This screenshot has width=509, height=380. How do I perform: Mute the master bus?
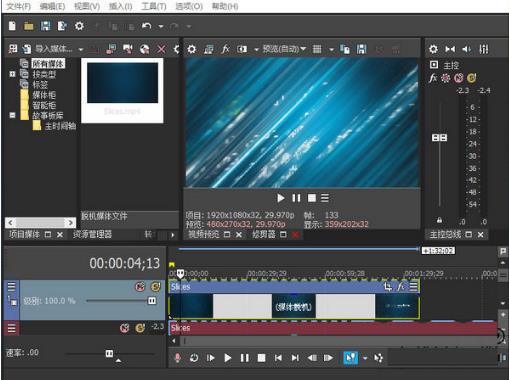click(x=459, y=78)
